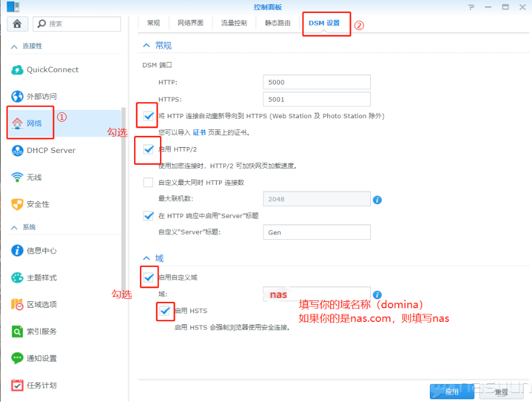Viewport: 532px width, 404px height.
Task: Click the Home icon button
Action: (x=17, y=24)
